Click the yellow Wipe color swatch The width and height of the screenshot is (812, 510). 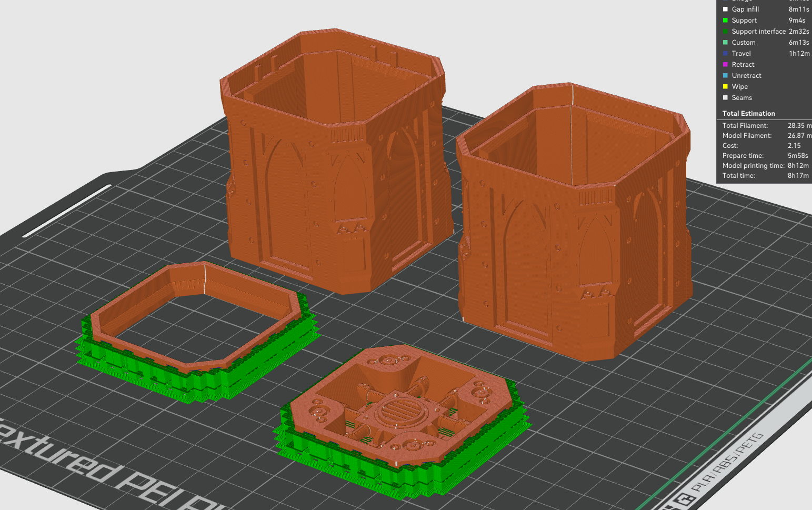coord(725,87)
